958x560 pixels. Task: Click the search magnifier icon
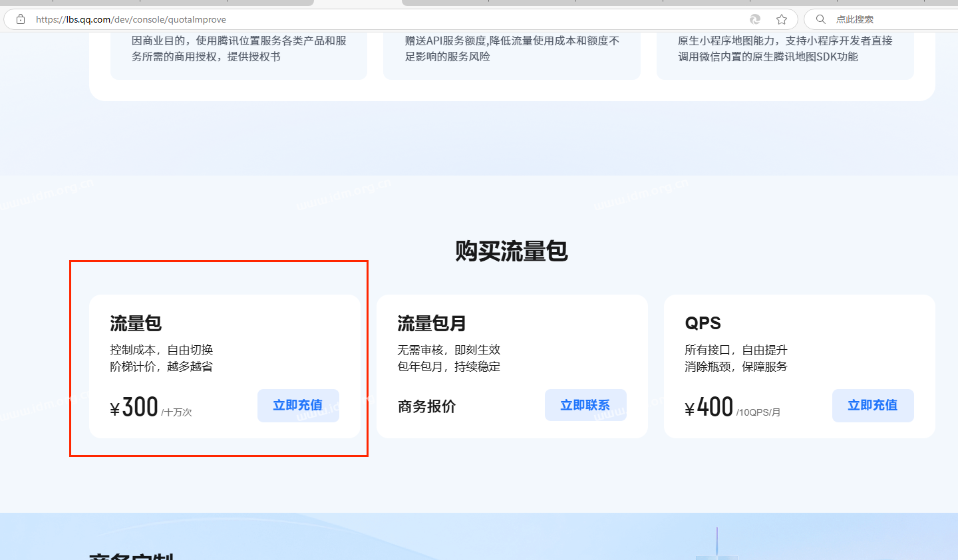821,19
